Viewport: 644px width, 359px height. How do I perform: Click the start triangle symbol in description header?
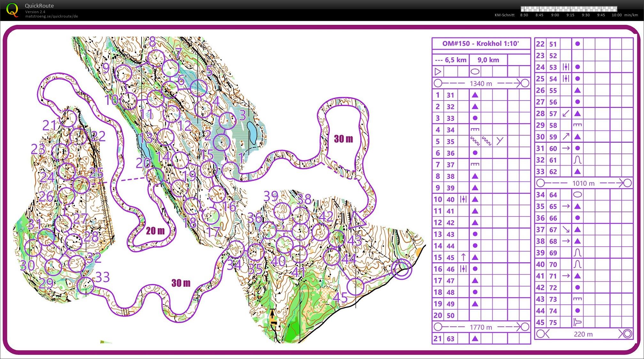coord(438,71)
